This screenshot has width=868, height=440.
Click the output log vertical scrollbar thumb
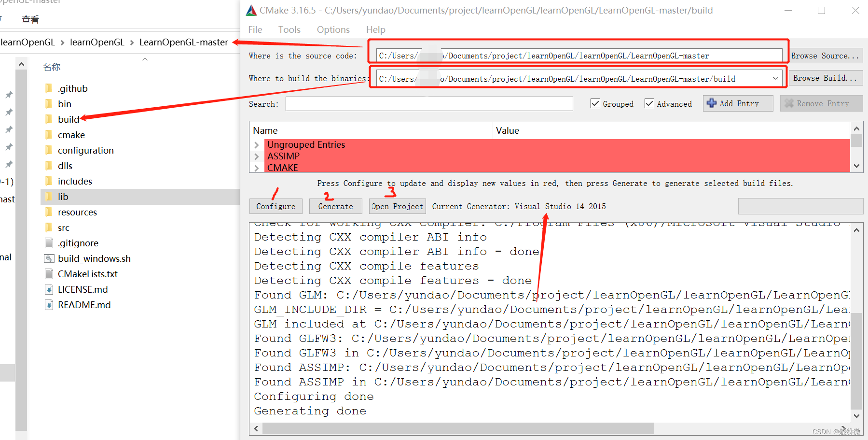(856, 361)
